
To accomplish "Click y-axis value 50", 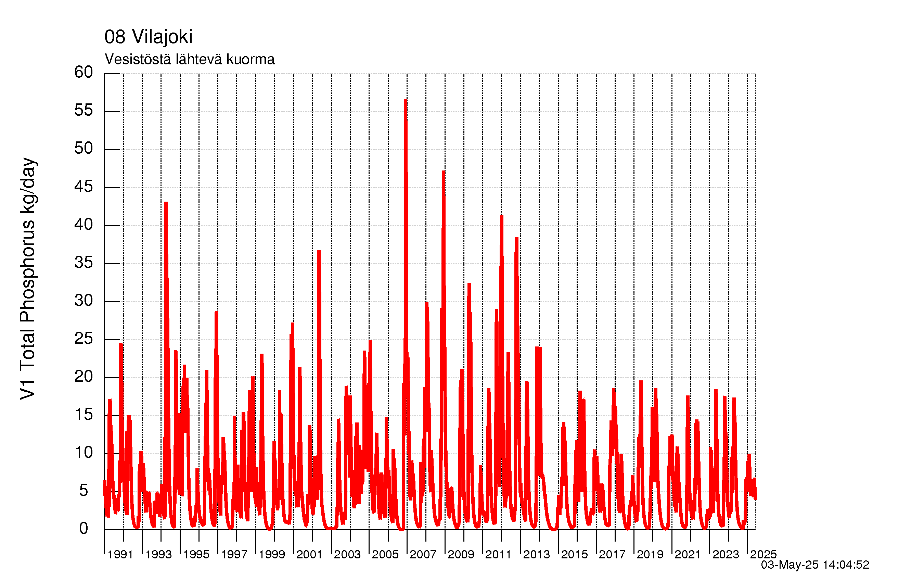I will click(x=84, y=148).
